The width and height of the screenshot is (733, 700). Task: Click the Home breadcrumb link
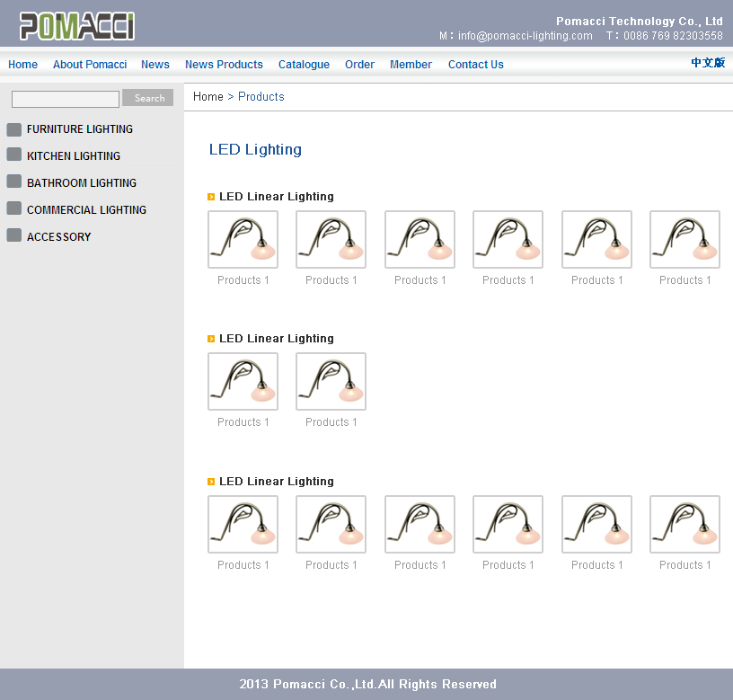[x=208, y=97]
